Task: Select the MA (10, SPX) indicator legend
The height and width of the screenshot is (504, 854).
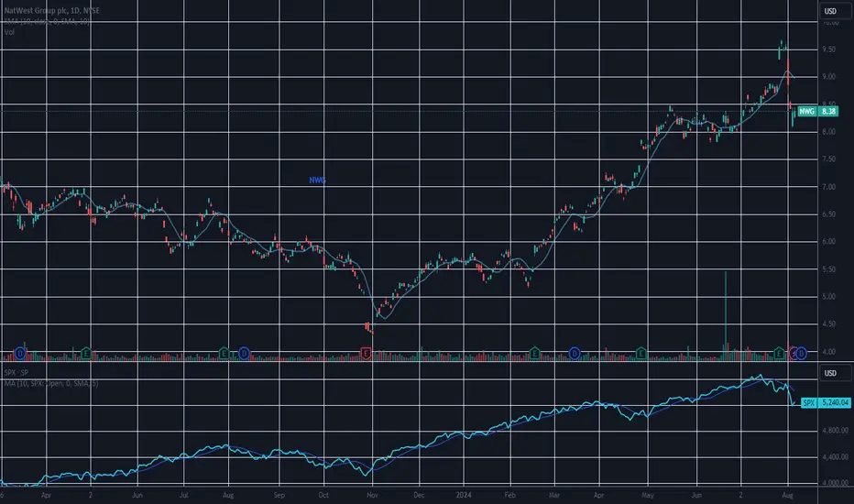Action: coord(51,384)
